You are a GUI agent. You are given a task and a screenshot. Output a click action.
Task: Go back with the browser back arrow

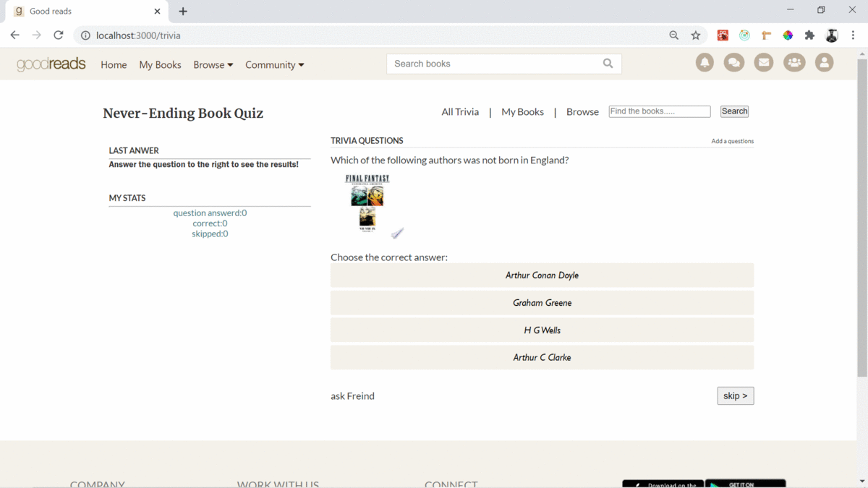[x=14, y=35]
